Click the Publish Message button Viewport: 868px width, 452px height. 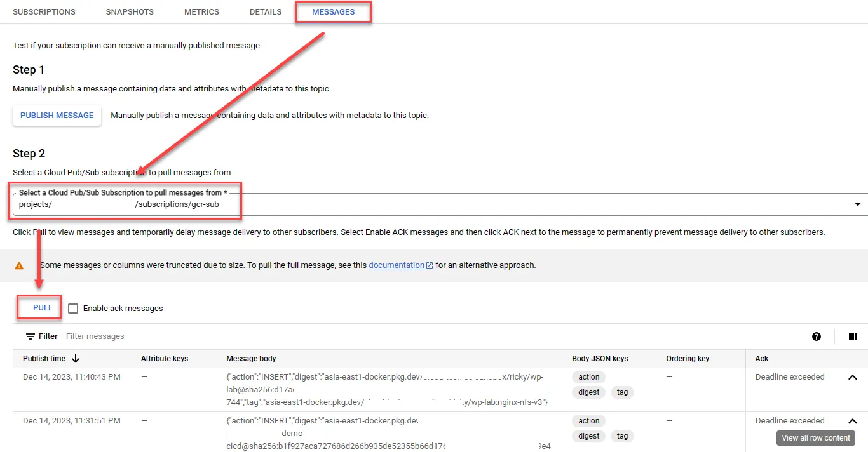[x=57, y=116]
